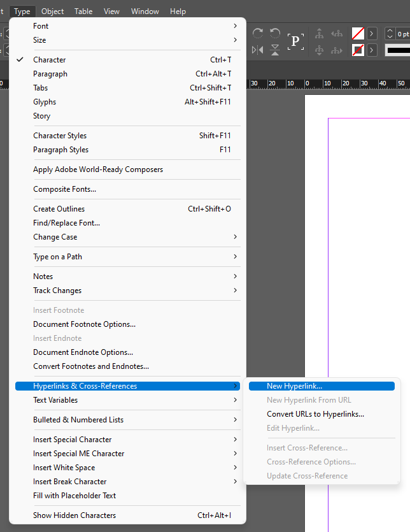Image resolution: width=410 pixels, height=532 pixels.
Task: Choose Apply Adobe World-Ready Composers
Action: [128, 169]
